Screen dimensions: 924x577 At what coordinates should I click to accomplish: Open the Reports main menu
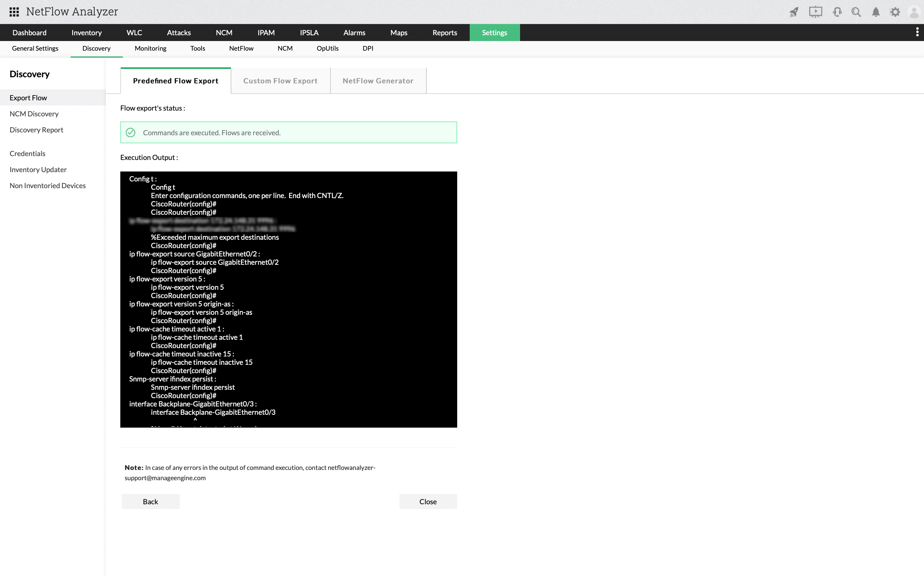(x=444, y=33)
